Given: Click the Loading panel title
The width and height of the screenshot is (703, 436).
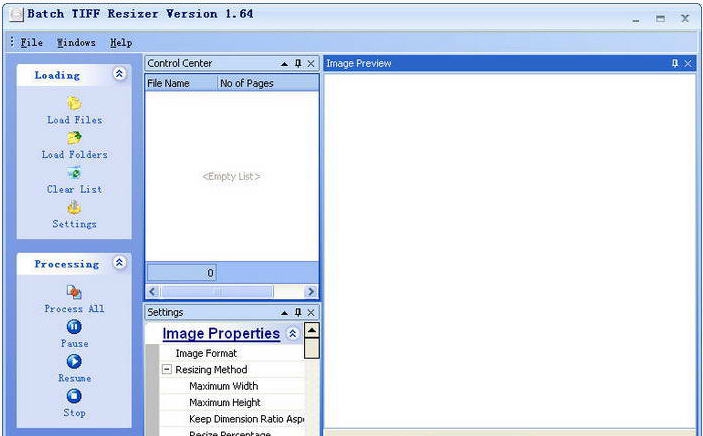Looking at the screenshot, I should (57, 75).
